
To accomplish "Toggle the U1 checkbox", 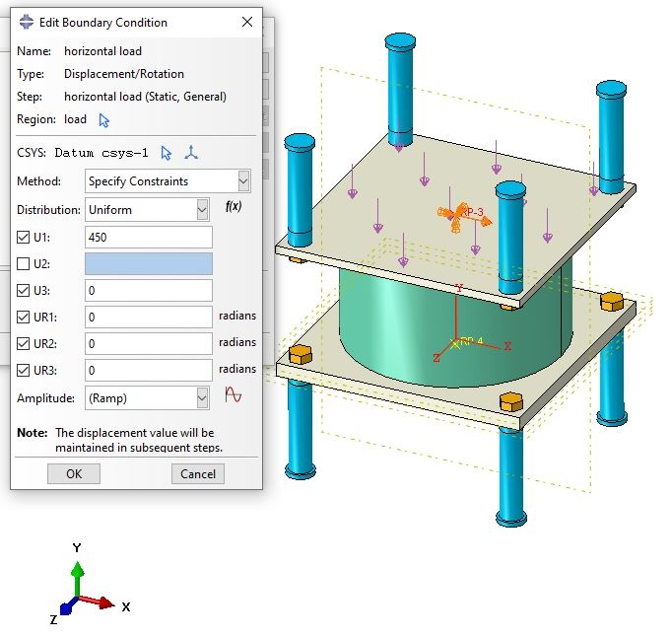I will [23, 237].
